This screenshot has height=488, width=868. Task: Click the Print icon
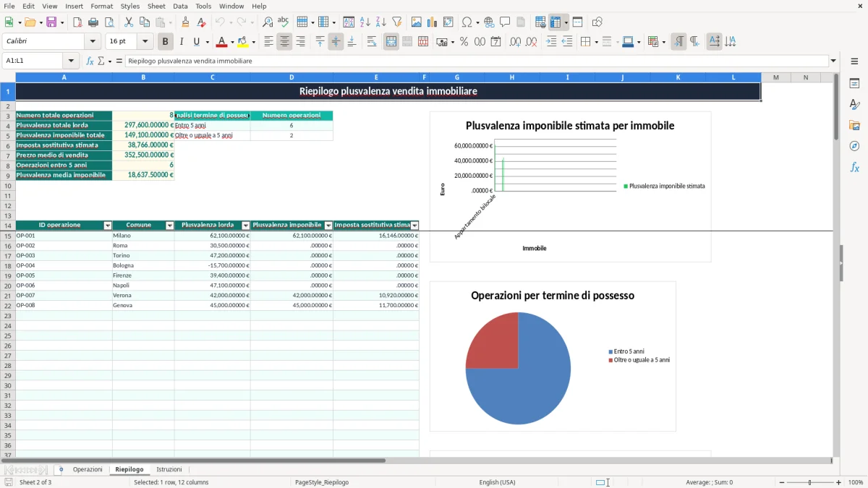pos(93,22)
